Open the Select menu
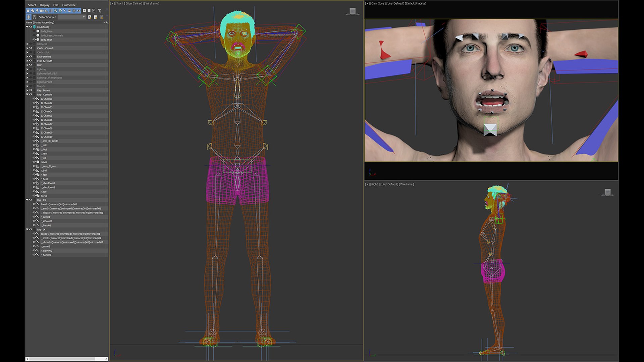 pos(32,5)
